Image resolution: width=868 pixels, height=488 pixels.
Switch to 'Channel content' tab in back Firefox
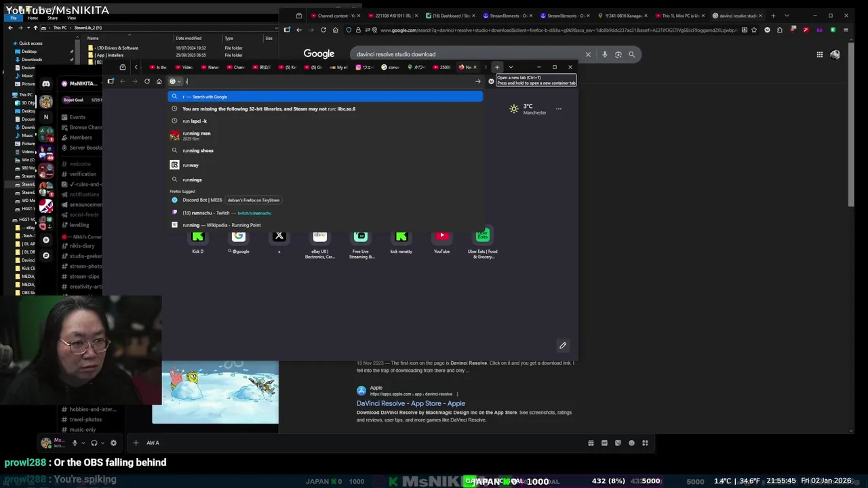click(x=336, y=16)
